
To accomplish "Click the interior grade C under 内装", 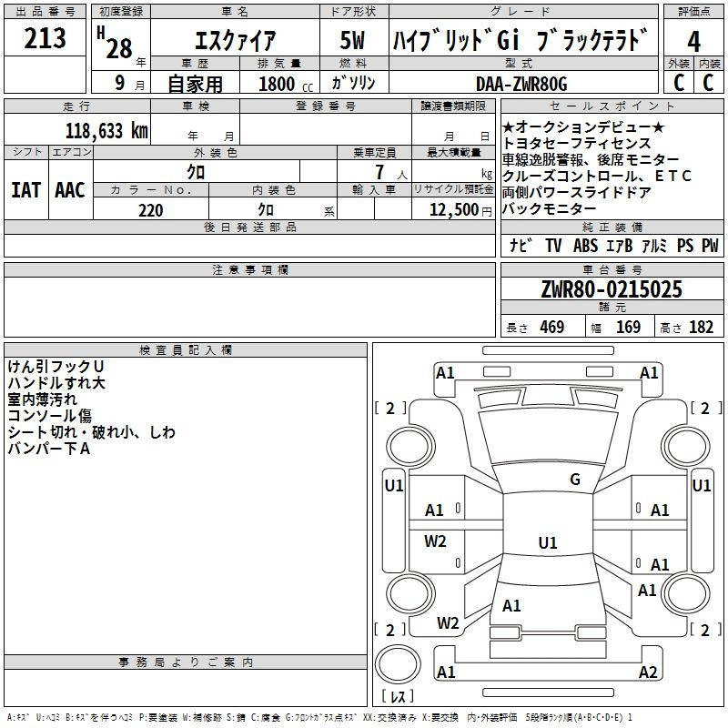I will click(x=709, y=83).
